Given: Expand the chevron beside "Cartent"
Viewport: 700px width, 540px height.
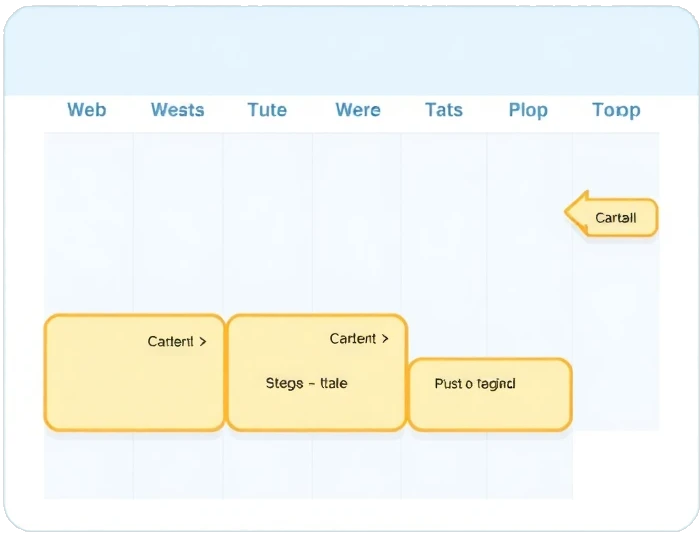Looking at the screenshot, I should click(x=385, y=339).
